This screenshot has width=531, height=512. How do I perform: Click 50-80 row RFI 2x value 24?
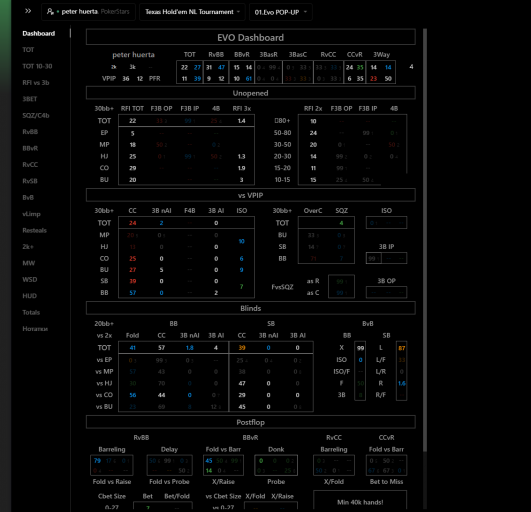(x=313, y=133)
